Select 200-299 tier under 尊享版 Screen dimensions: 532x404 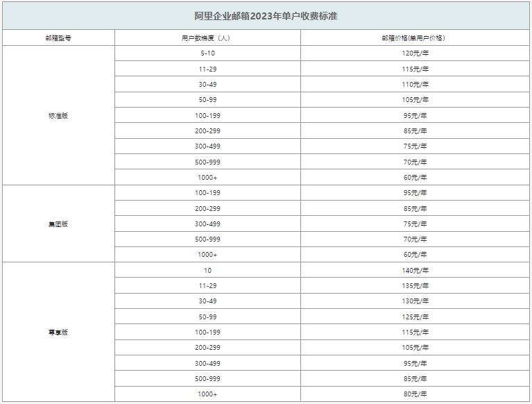(x=207, y=348)
